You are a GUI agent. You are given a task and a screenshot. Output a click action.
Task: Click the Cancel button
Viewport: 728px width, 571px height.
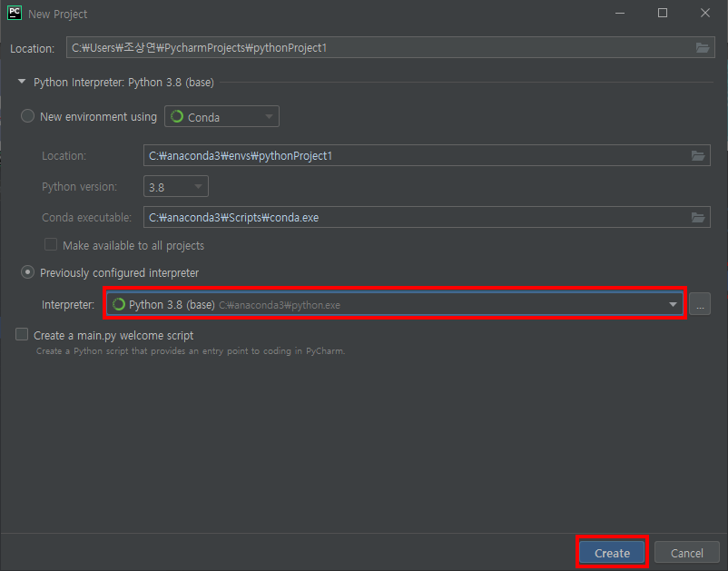pyautogui.click(x=686, y=553)
